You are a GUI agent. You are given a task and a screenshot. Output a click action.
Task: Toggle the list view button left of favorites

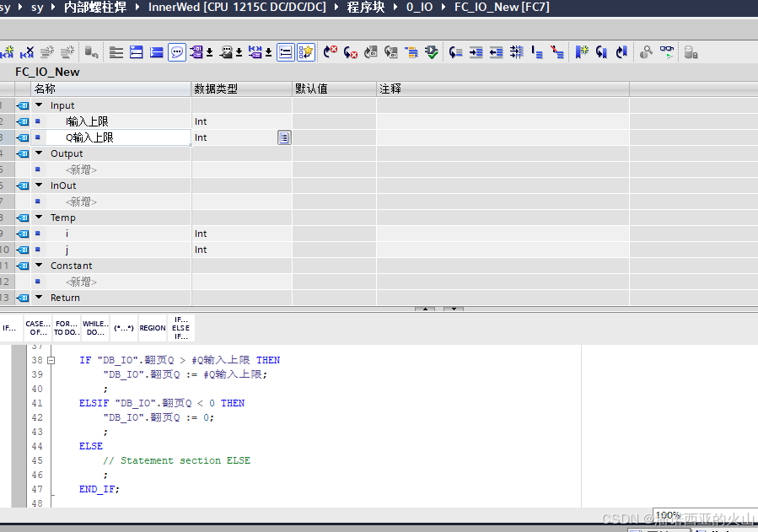point(286,52)
